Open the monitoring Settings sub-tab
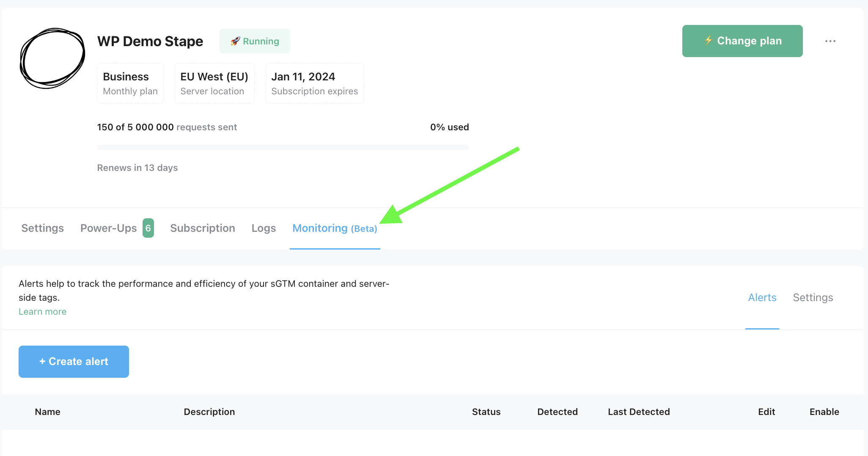The height and width of the screenshot is (456, 868). tap(813, 297)
